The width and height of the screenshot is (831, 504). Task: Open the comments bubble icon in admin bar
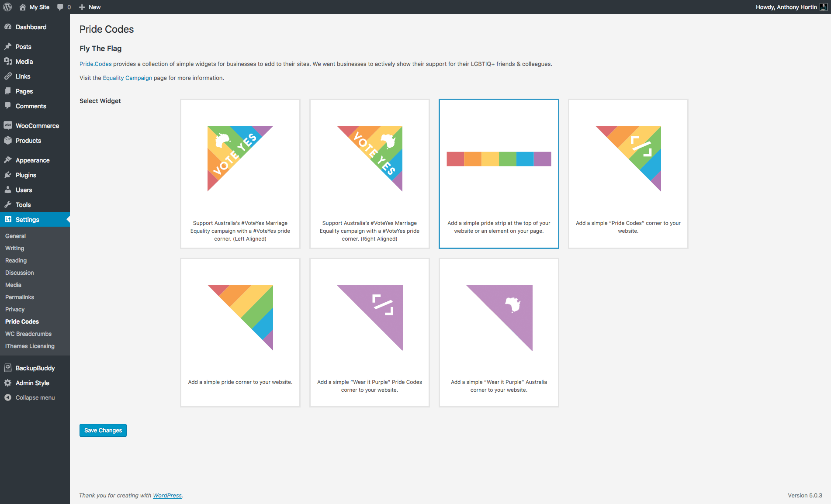click(60, 7)
